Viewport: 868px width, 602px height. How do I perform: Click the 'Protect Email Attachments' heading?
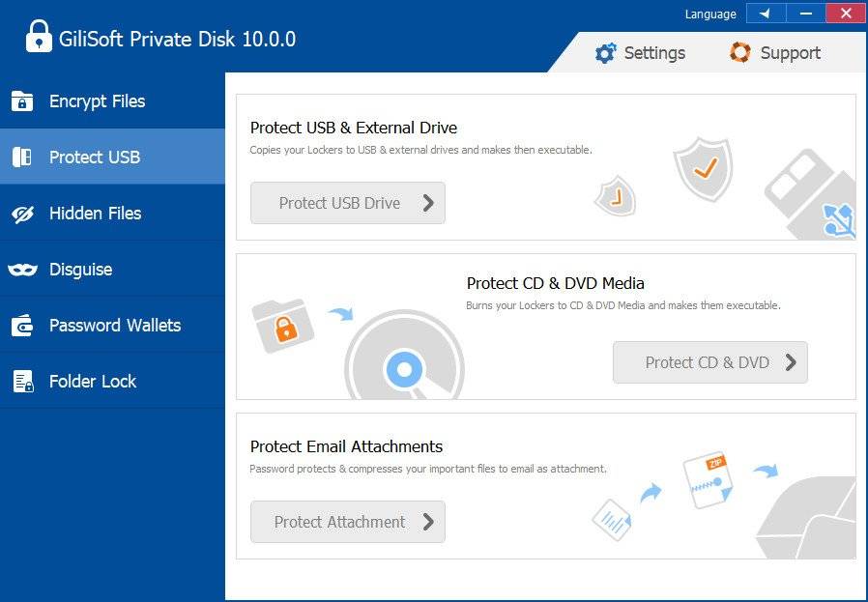point(347,446)
